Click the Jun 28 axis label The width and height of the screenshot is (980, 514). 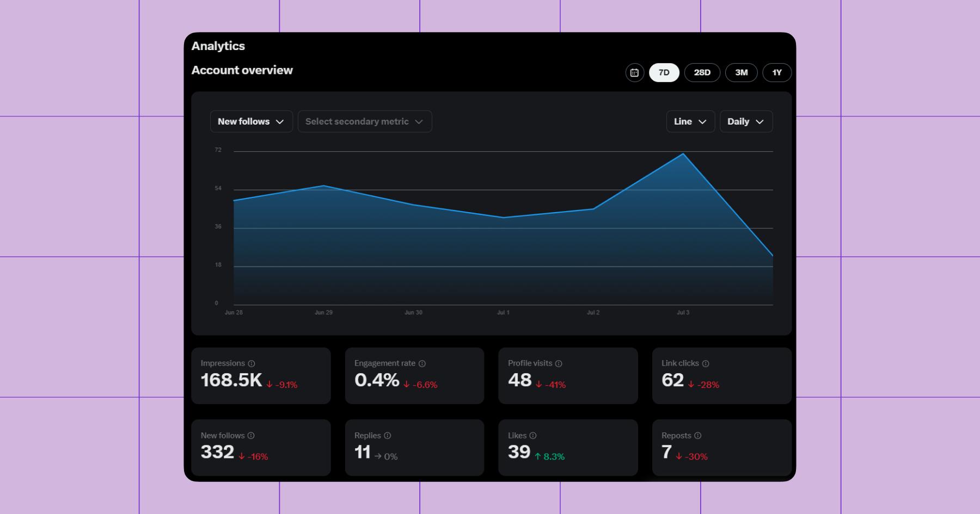coord(234,313)
